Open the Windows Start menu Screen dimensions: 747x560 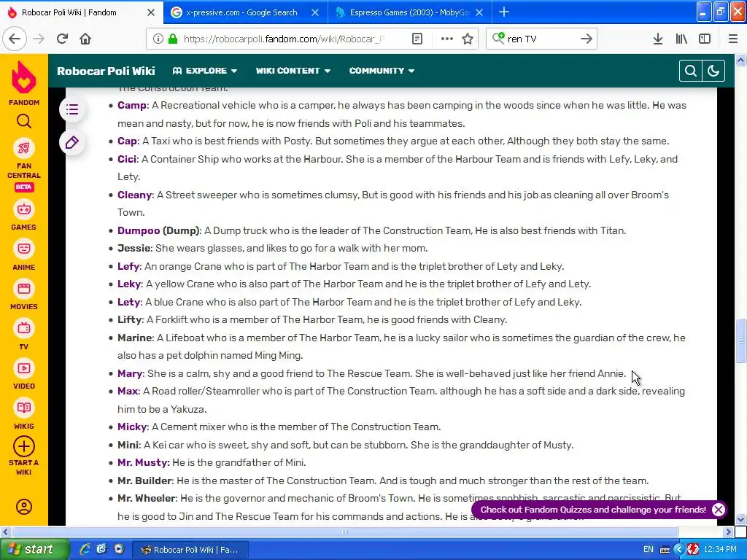point(34,550)
